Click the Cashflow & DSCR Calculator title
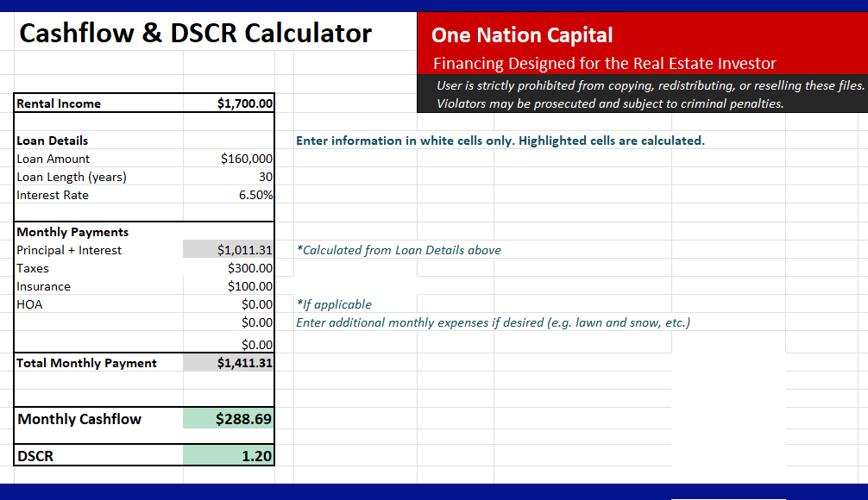This screenshot has width=868, height=500. tap(195, 33)
